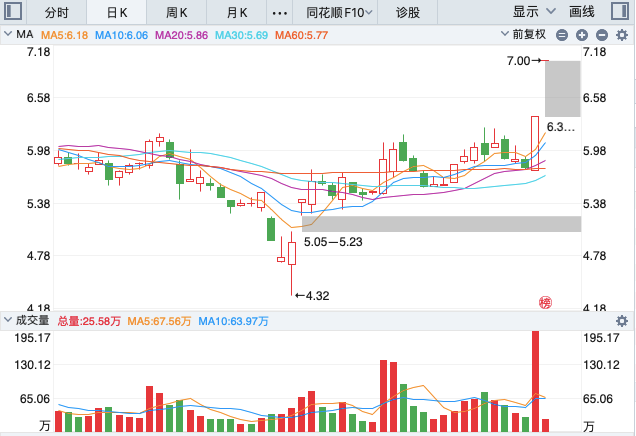Click the gray gap zone below 7.00
The width and height of the screenshot is (636, 436).
tap(563, 89)
